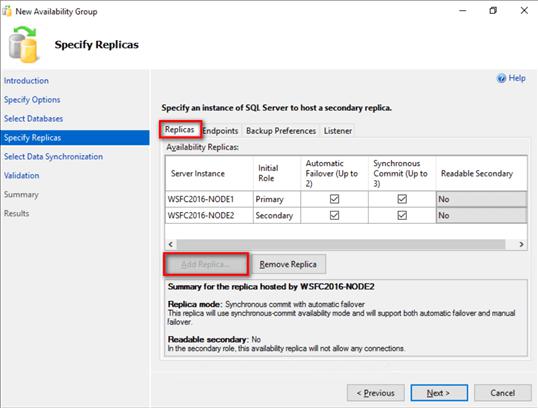Click the Availability Group title bar icon
The height and width of the screenshot is (408, 538).
[7, 11]
